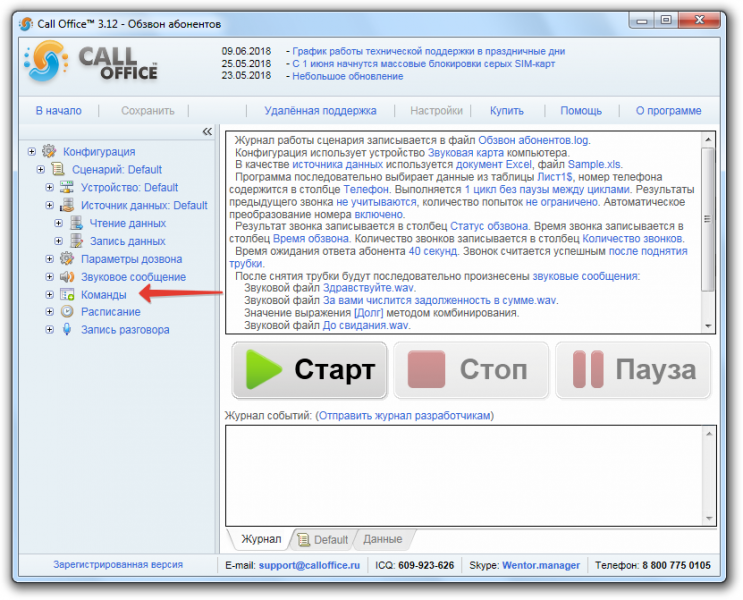Click the Параметры дозвона gear icon
Screen dimensions: 743x600
[x=67, y=259]
